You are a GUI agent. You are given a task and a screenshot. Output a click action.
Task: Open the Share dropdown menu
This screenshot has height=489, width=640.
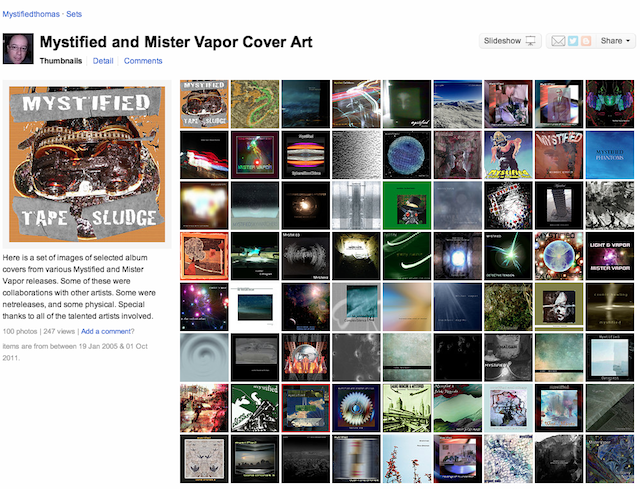click(616, 41)
